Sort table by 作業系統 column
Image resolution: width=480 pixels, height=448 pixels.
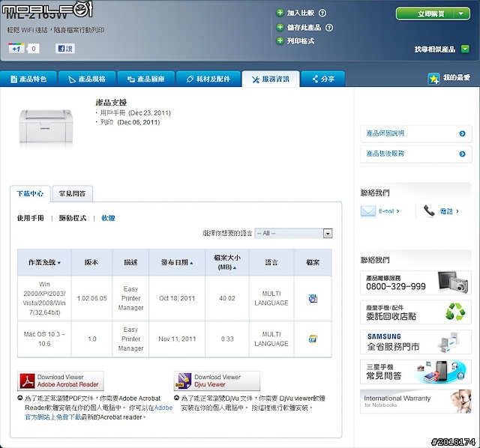coord(44,262)
